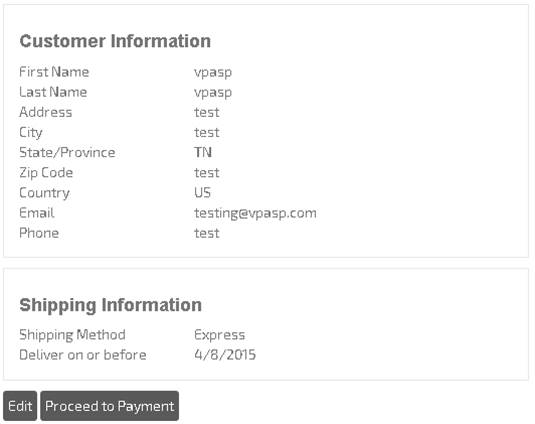
Task: Click the Country value US
Action: coord(202,193)
